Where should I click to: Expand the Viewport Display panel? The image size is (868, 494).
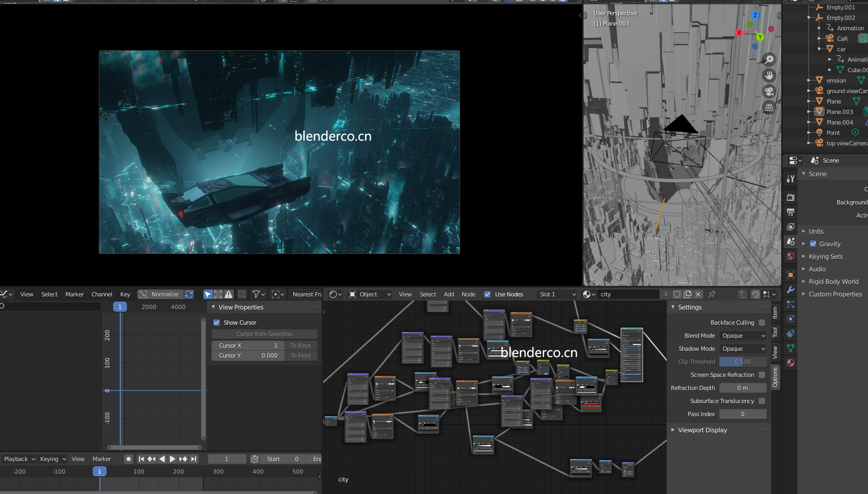click(702, 430)
